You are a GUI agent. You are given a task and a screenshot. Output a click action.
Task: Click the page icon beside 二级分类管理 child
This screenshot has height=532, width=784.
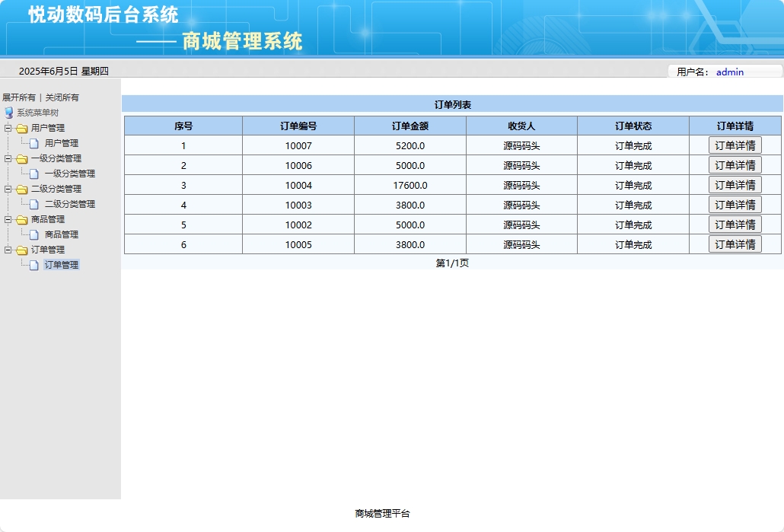pos(34,205)
